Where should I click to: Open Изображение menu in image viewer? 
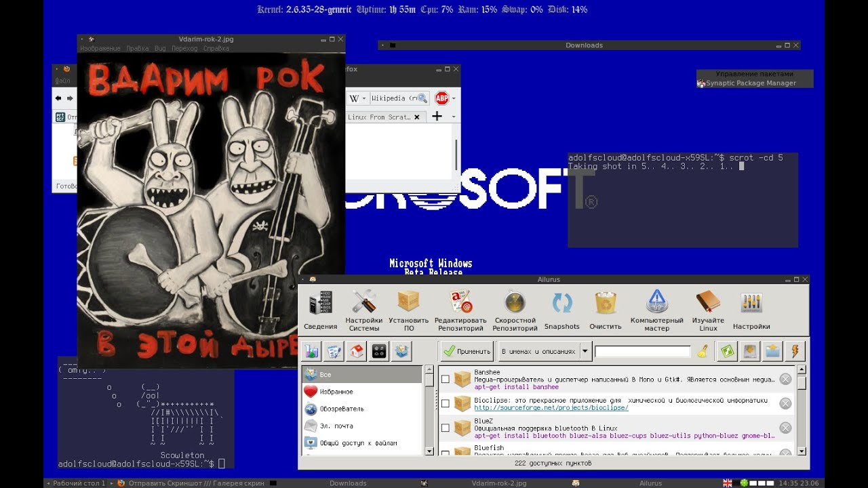(100, 49)
